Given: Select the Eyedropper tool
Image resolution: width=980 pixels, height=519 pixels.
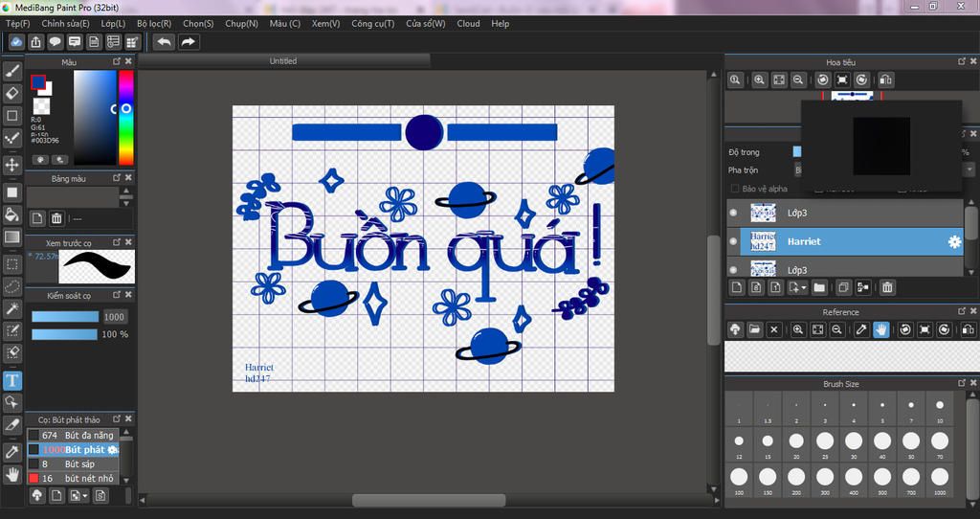Looking at the screenshot, I should [11, 451].
